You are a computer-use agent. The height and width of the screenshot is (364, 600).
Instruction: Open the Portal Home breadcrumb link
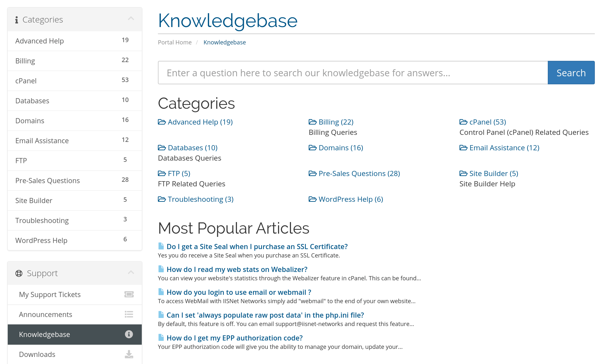click(175, 42)
